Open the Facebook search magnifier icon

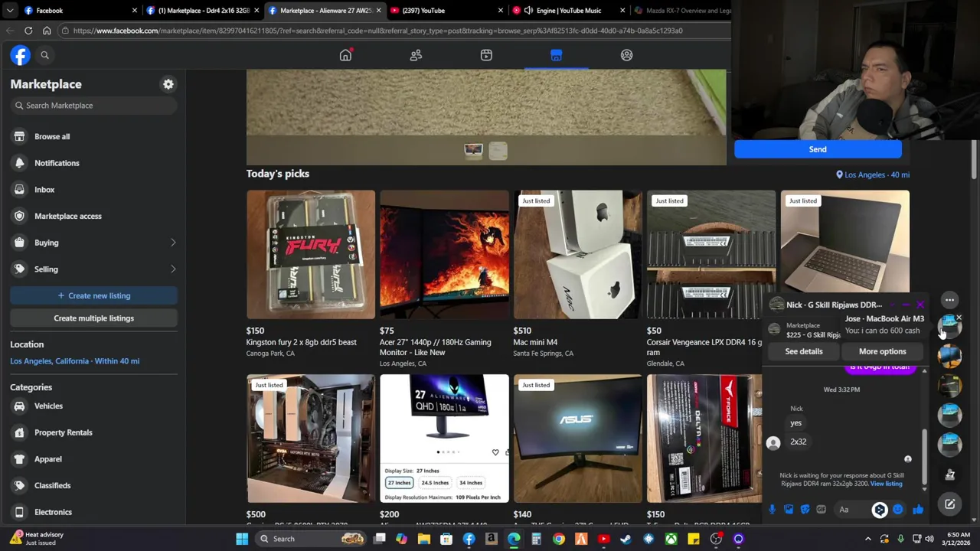[44, 55]
